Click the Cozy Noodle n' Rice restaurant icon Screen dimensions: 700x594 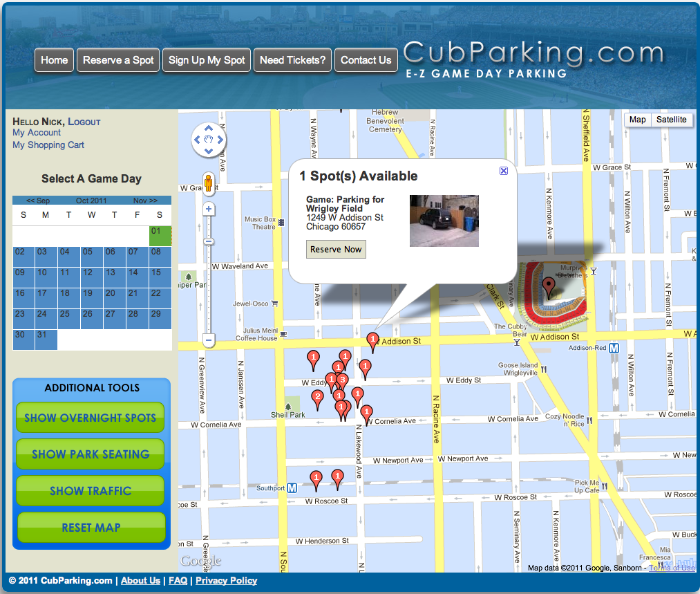point(589,420)
